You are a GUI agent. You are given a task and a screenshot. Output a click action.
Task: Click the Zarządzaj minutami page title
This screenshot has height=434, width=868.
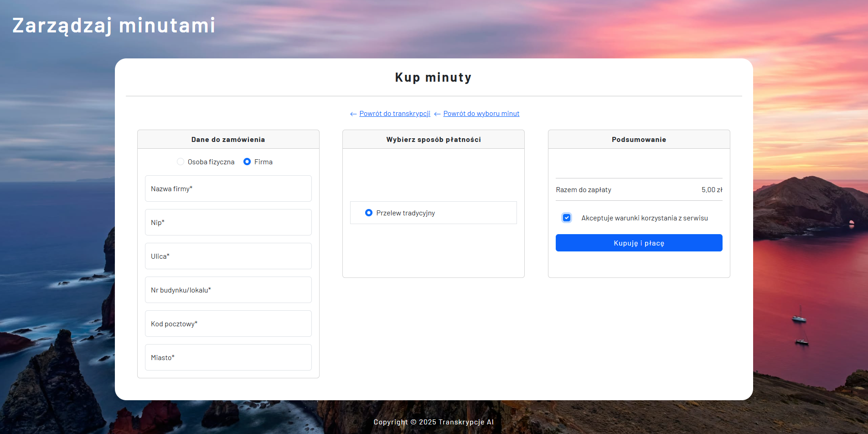tap(114, 26)
